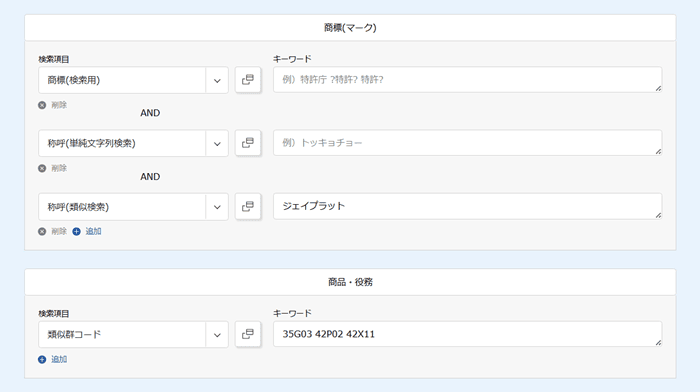The image size is (700, 392).
Task: Click the resize handle of the 35G03 42P02 42X11 field
Action: 658,343
